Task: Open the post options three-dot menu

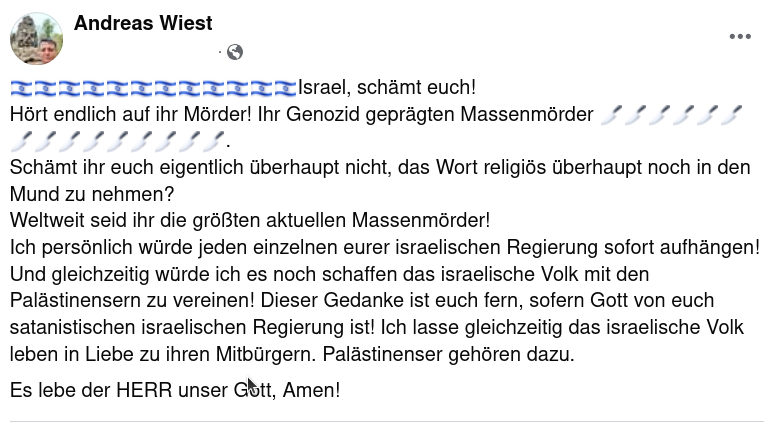Action: tap(740, 37)
